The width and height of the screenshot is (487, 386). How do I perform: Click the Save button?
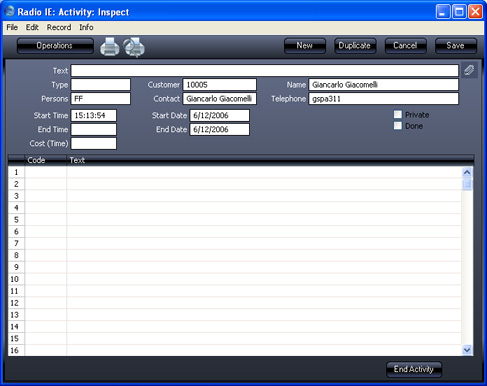coord(455,46)
